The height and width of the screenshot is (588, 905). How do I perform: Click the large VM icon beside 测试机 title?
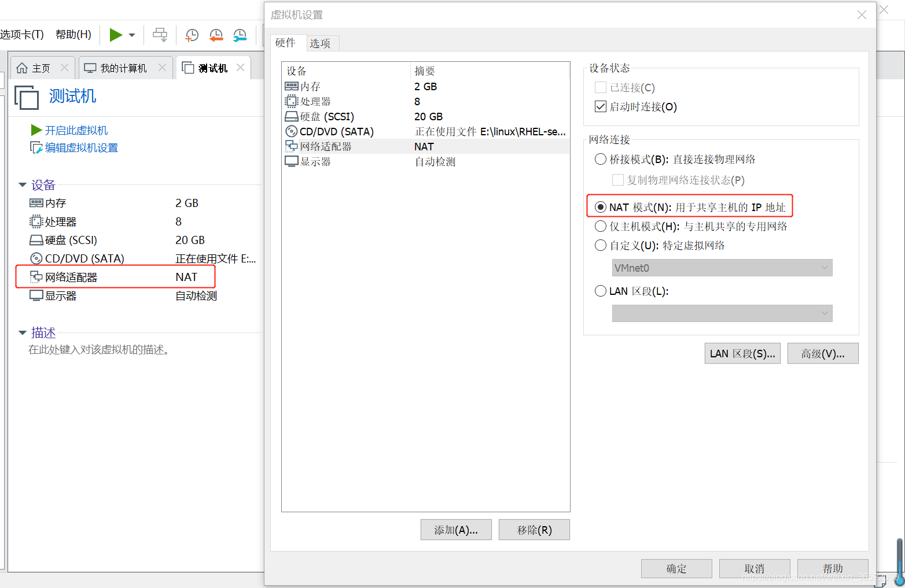click(x=27, y=97)
